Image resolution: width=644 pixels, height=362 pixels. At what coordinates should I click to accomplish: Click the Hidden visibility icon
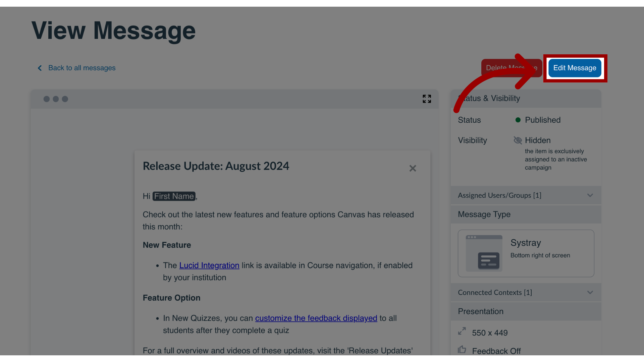(x=517, y=140)
